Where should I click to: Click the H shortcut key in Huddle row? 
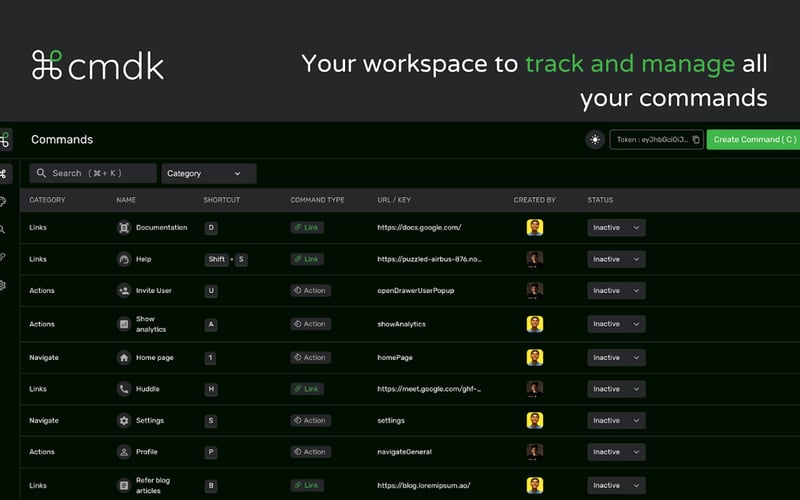(211, 389)
